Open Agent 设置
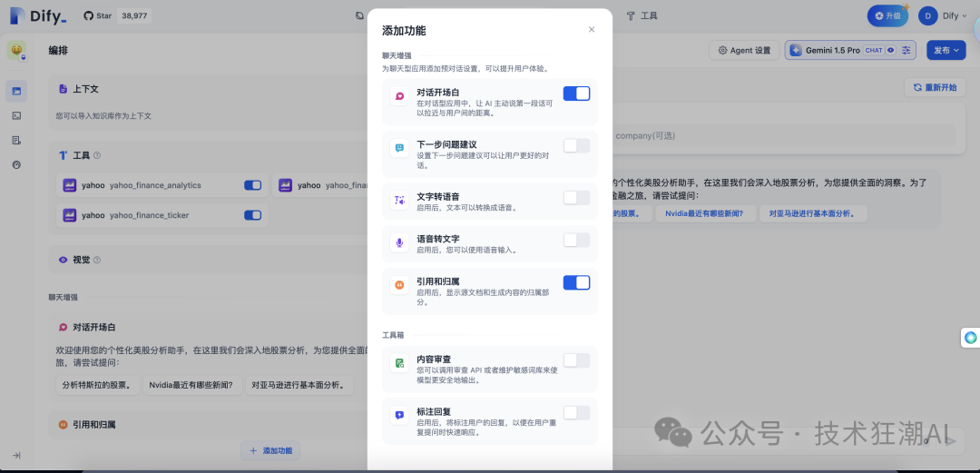Screen dimensions: 980x473 tap(744, 51)
